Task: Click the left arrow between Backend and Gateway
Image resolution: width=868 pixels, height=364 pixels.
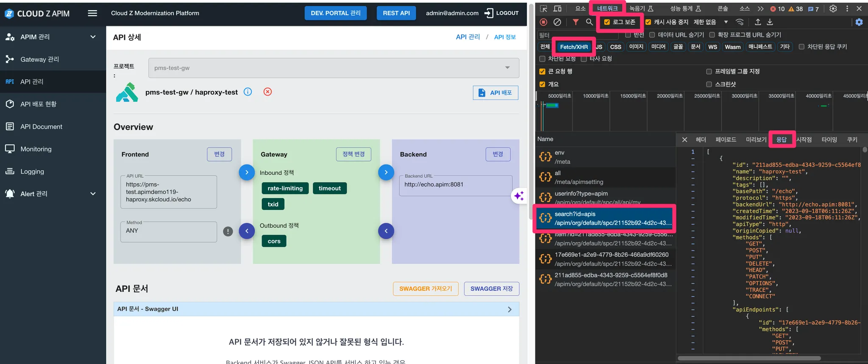Action: (x=386, y=231)
